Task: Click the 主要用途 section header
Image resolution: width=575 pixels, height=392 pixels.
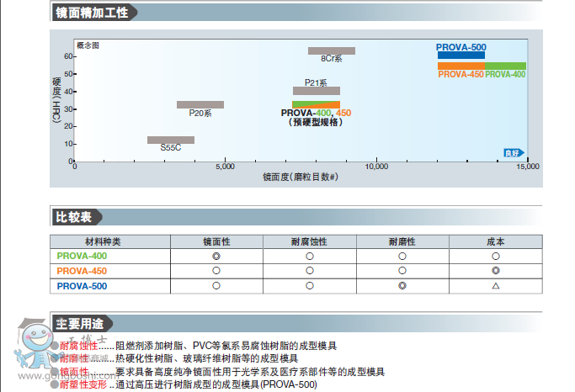Action: coord(80,324)
